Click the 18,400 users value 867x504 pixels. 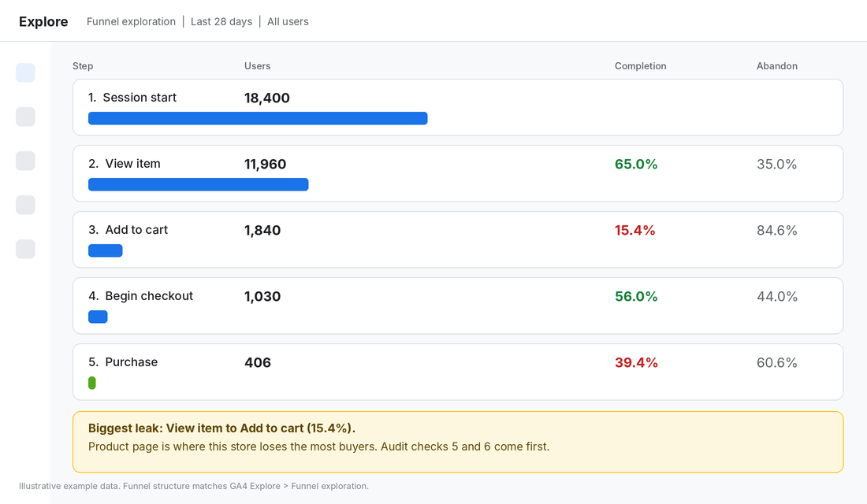pyautogui.click(x=267, y=98)
